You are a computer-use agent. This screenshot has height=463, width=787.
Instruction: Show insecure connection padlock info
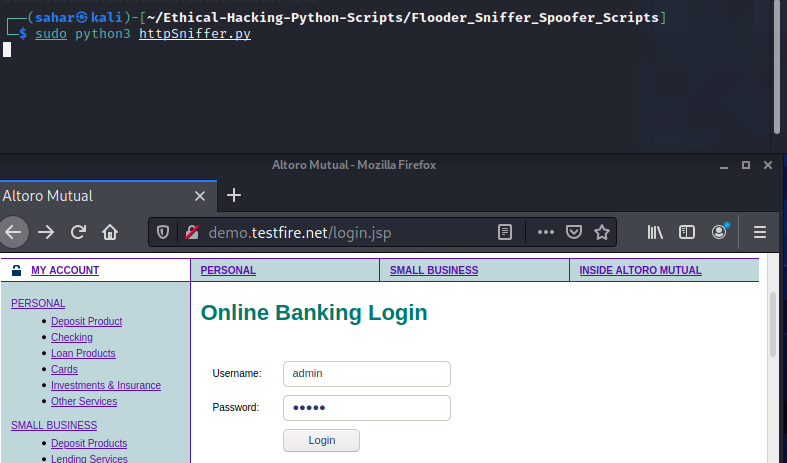tap(192, 232)
